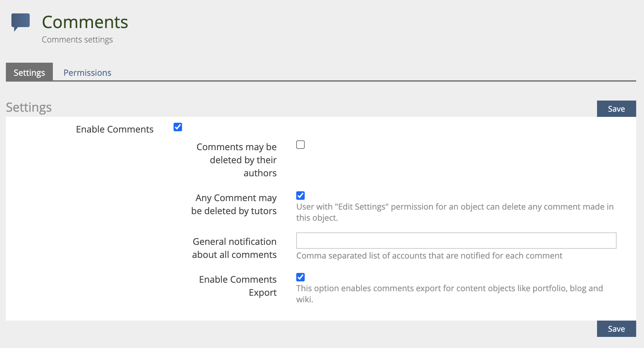
Task: Turn off the Enable Comments Export checkbox
Action: point(300,277)
